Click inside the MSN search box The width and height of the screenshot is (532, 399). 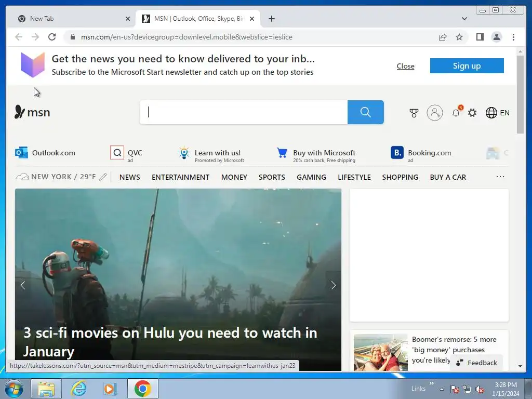point(244,112)
